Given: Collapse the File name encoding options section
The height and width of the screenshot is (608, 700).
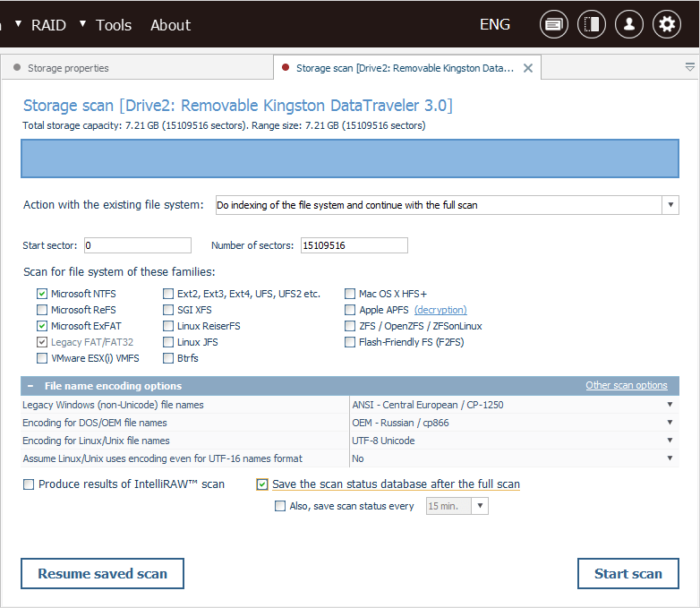Looking at the screenshot, I should 30,386.
